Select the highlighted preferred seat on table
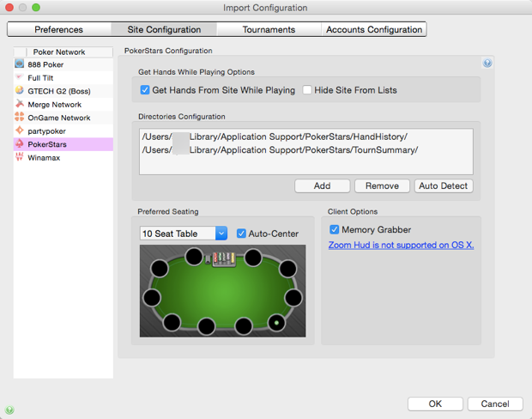 pyautogui.click(x=276, y=323)
